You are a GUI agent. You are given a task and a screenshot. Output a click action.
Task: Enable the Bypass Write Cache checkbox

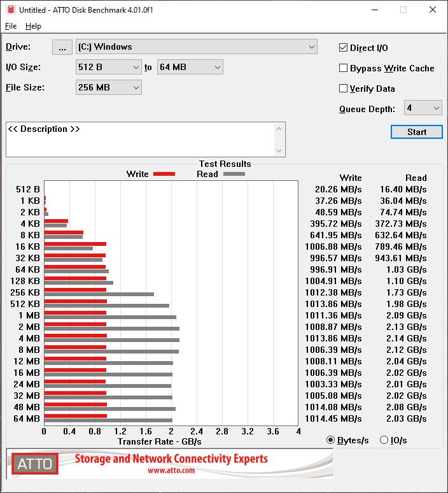[343, 68]
